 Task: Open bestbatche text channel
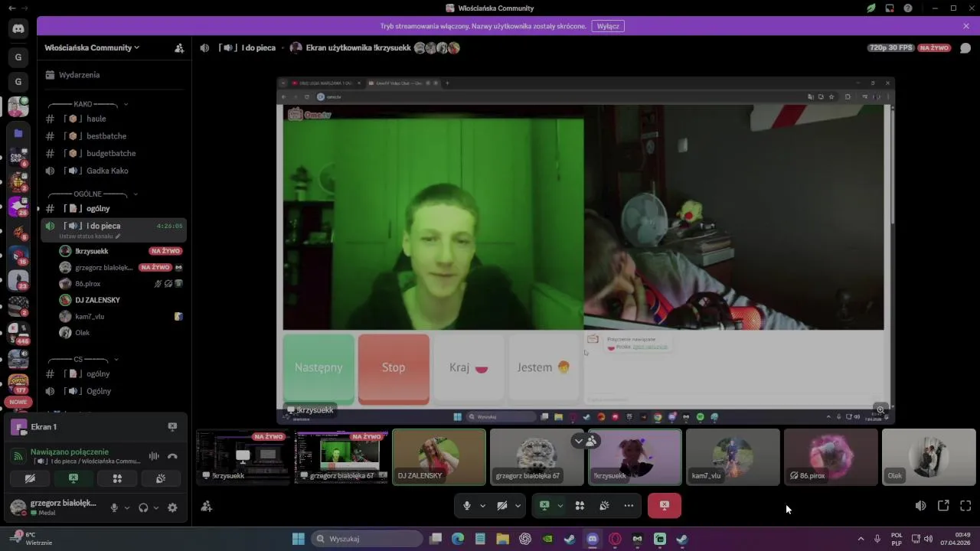(113, 136)
